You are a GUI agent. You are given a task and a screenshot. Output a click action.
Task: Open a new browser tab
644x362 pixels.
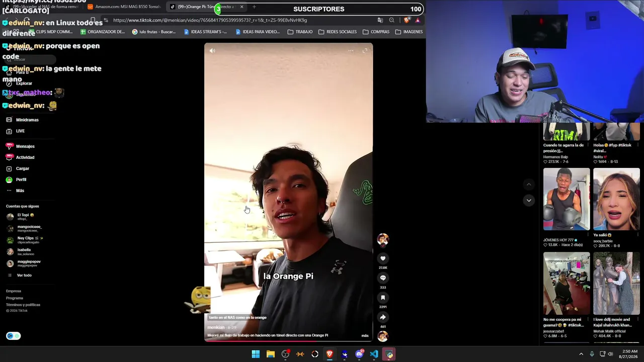coord(254,7)
